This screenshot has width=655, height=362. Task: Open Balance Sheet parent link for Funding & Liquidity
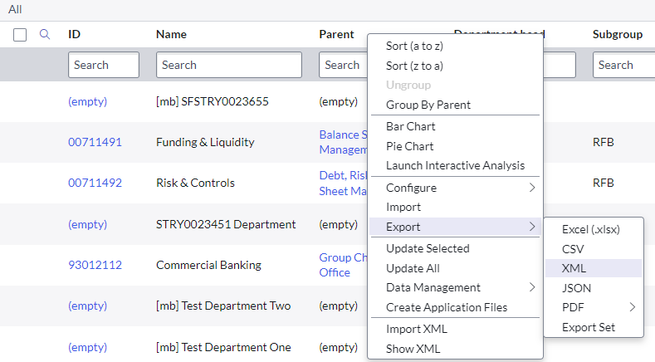click(343, 142)
